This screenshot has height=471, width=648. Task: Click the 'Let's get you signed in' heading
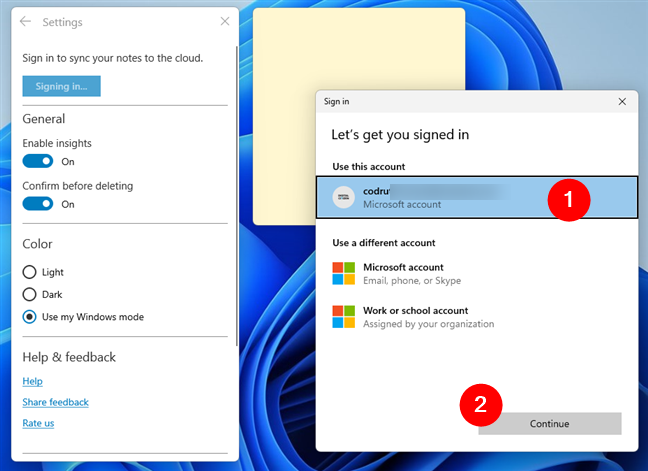(400, 135)
